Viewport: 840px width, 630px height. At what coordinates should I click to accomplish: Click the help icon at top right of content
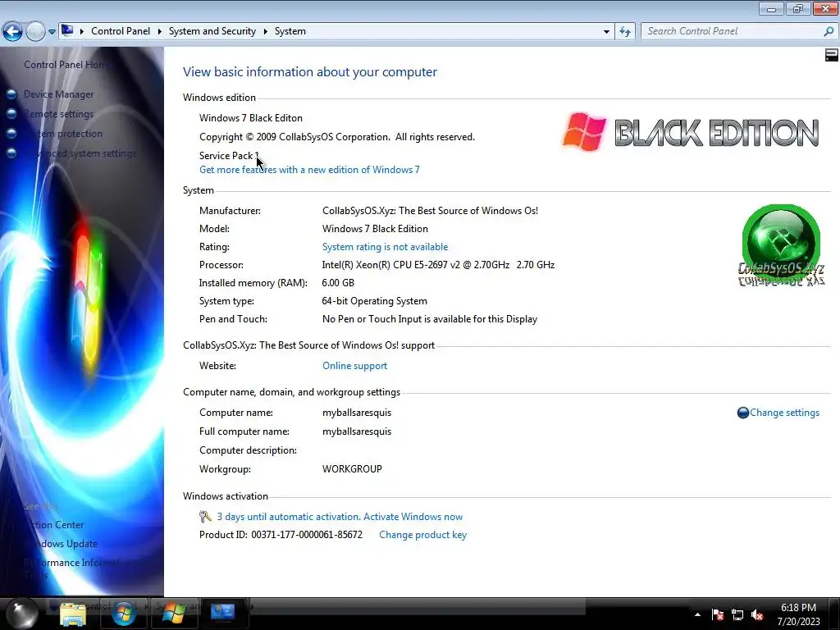pos(832,55)
